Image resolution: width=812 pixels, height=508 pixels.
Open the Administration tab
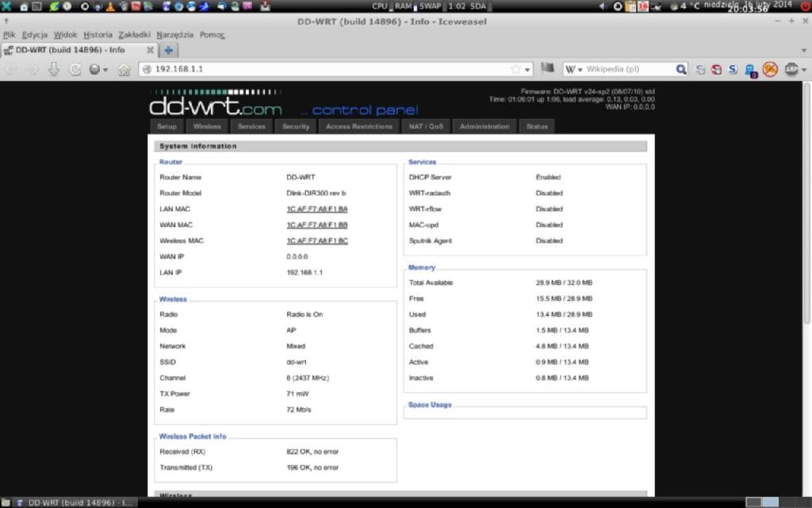(x=485, y=126)
